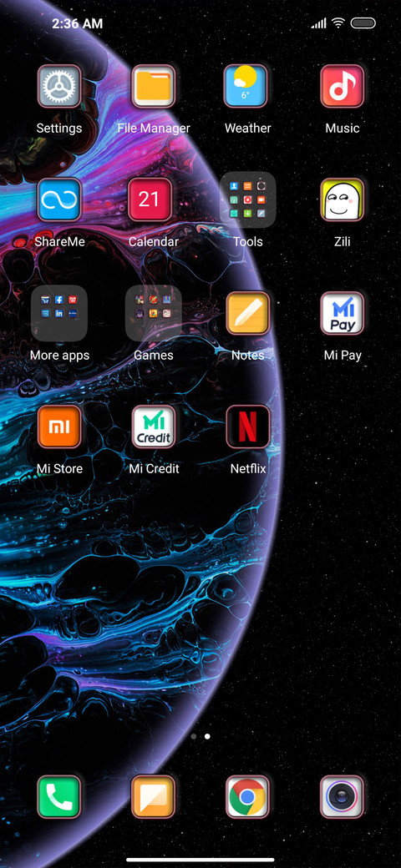Open the Mi Store app
The width and height of the screenshot is (401, 868).
(x=59, y=426)
